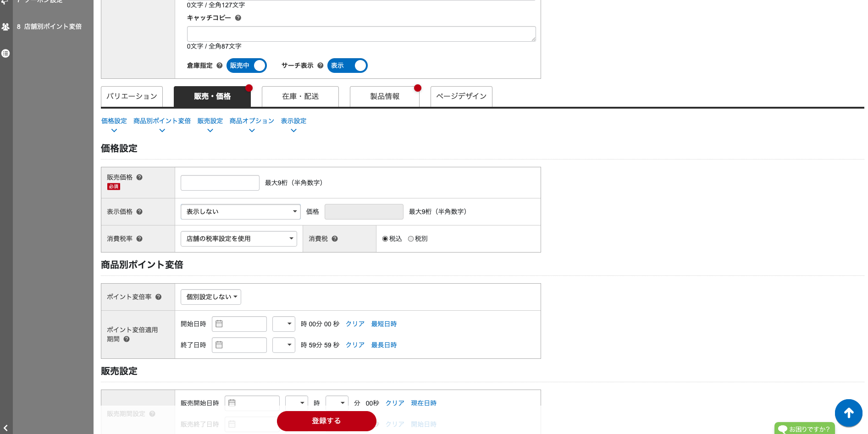The width and height of the screenshot is (868, 434).
Task: Click the people icon for 店舗別ポイント変倍
Action: coord(6,27)
